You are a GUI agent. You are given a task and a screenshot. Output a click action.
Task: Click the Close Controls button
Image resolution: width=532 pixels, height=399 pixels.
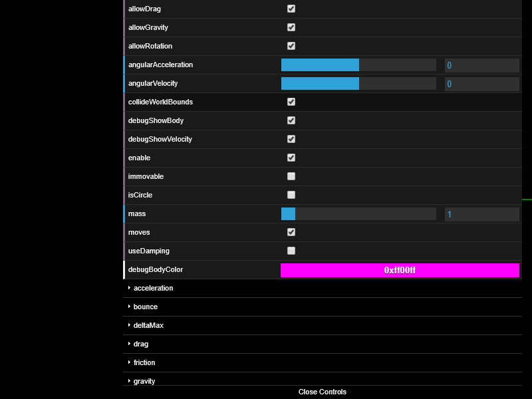(322, 392)
